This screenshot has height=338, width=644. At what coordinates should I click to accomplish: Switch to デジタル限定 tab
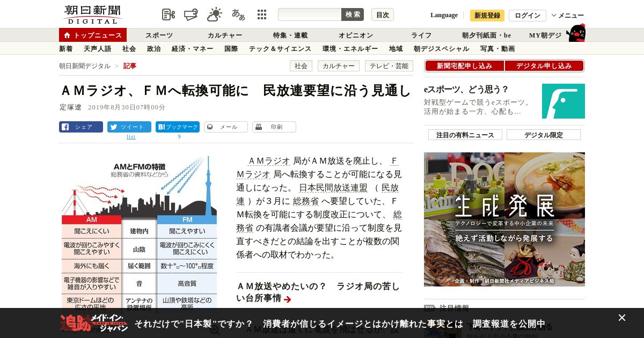click(x=544, y=135)
